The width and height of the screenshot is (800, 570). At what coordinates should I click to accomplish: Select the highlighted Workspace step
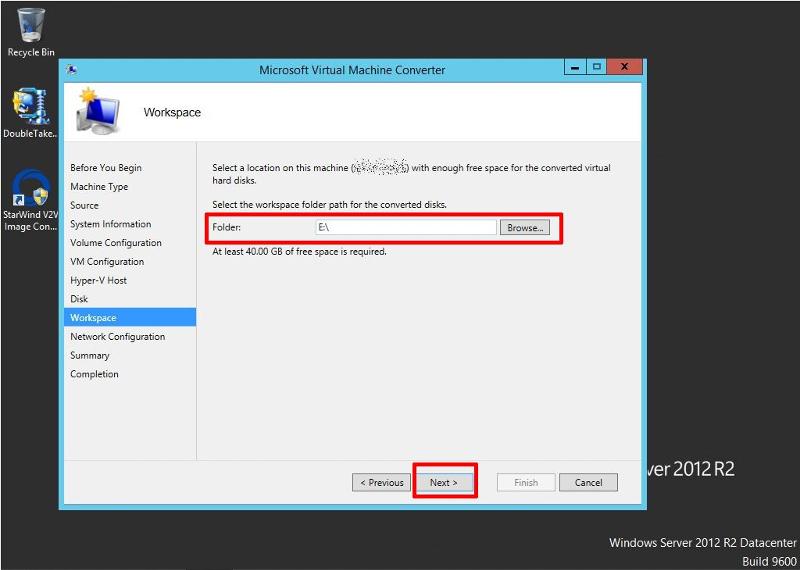(x=130, y=317)
